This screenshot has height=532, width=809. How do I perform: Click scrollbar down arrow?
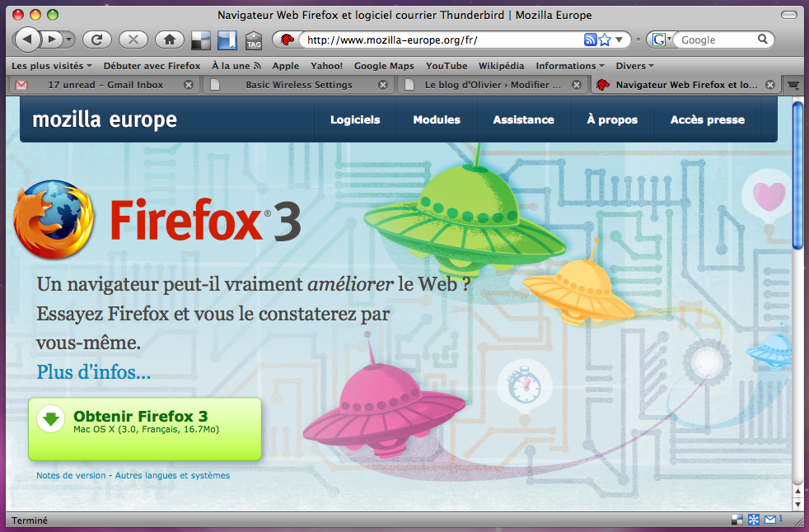[797, 504]
